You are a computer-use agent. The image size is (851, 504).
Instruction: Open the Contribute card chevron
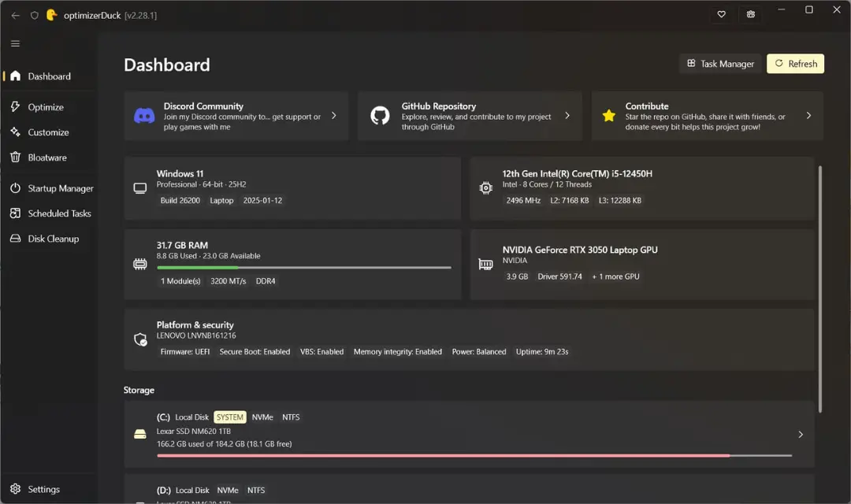click(808, 116)
